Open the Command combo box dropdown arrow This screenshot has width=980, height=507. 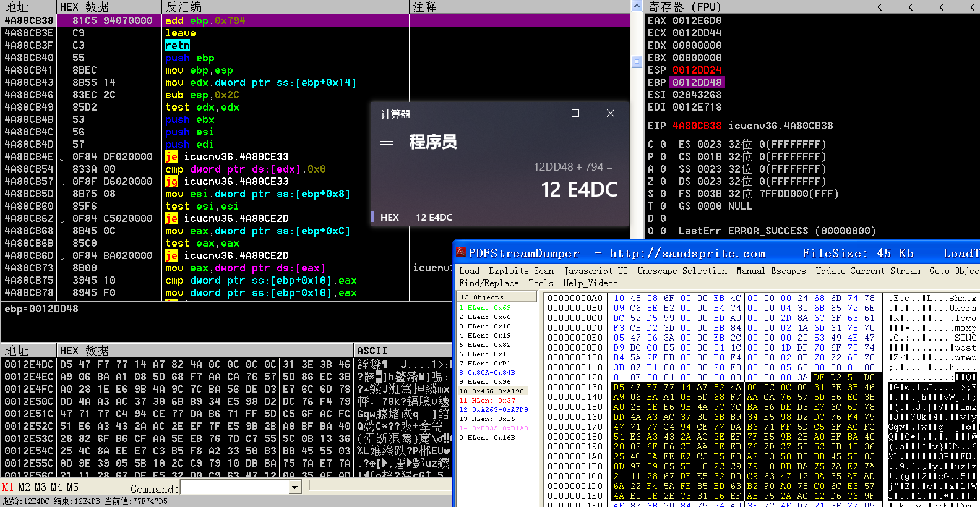pyautogui.click(x=294, y=488)
